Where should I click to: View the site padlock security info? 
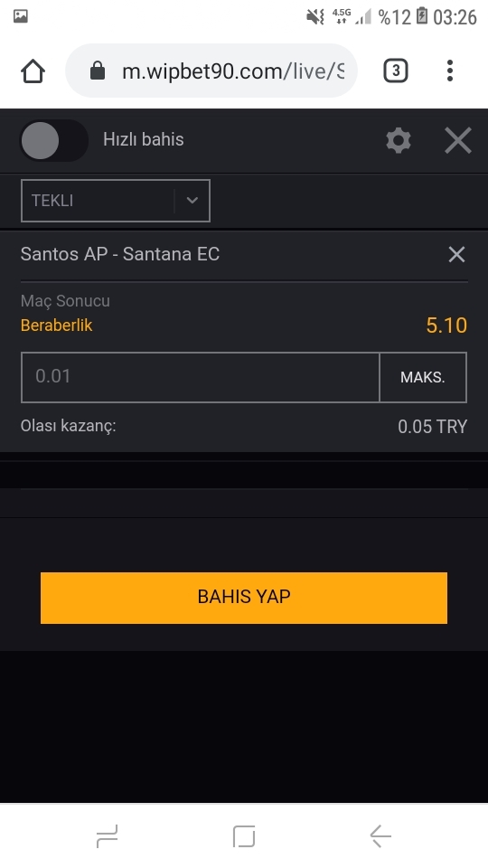tap(98, 71)
